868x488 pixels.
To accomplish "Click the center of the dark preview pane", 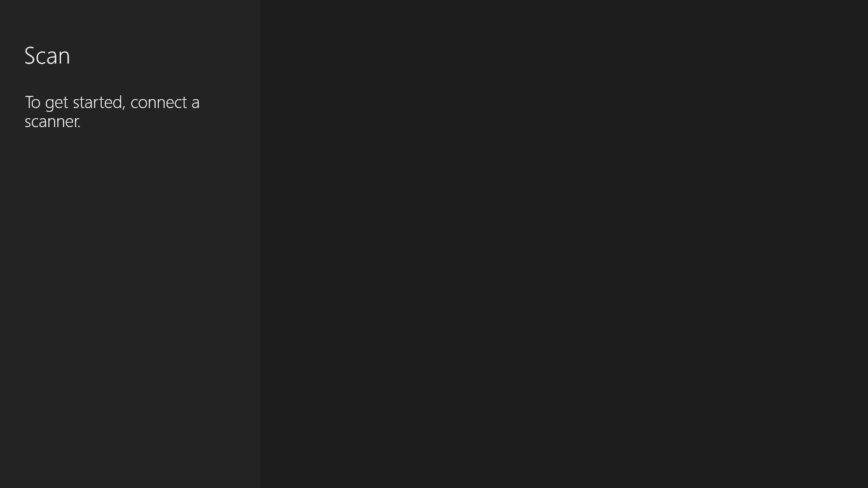I will coord(564,244).
